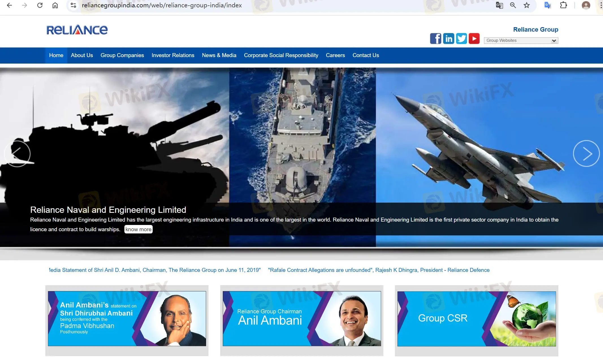This screenshot has width=603, height=364.
Task: Click the browser home icon
Action: pyautogui.click(x=55, y=5)
